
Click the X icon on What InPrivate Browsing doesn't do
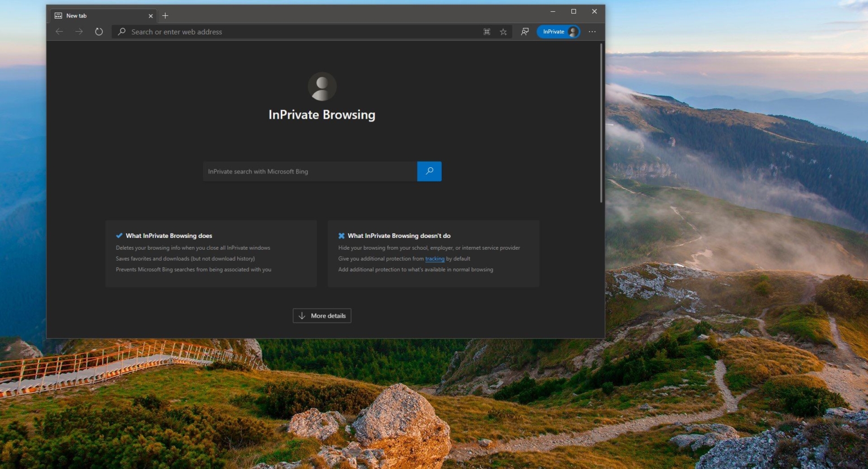(341, 236)
